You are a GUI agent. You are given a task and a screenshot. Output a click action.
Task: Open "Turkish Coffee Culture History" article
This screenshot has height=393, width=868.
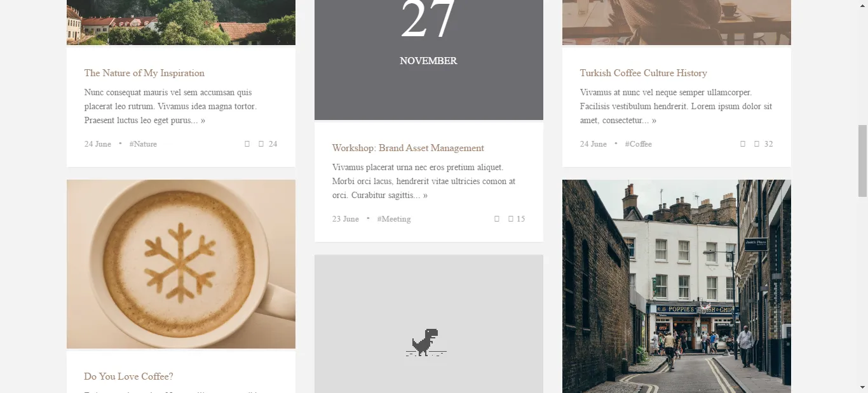(644, 73)
